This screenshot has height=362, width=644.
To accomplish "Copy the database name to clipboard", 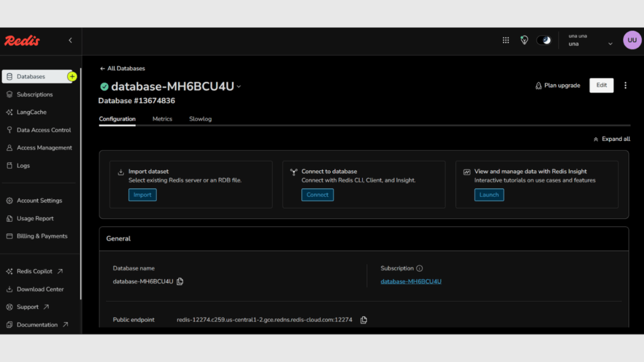I will tap(180, 282).
